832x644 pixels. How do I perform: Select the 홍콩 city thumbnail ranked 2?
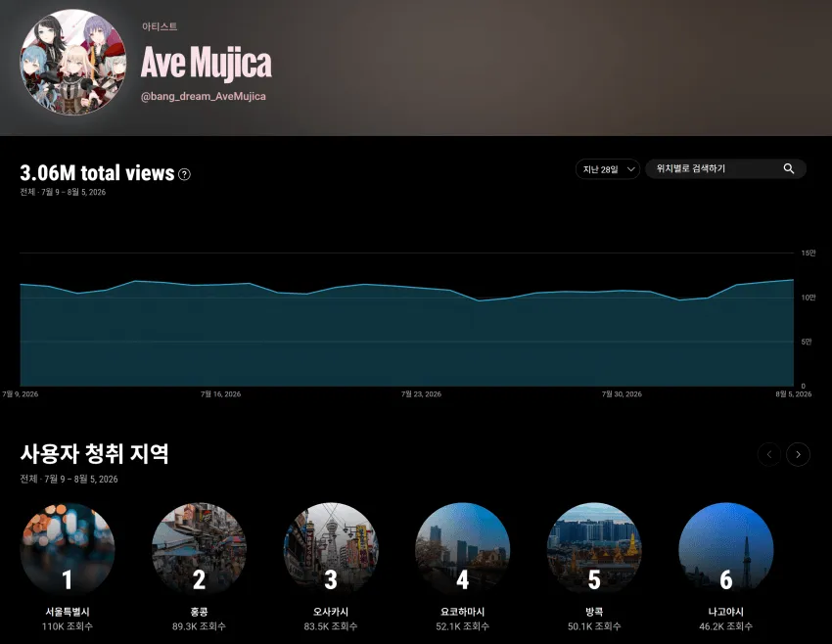pyautogui.click(x=199, y=549)
